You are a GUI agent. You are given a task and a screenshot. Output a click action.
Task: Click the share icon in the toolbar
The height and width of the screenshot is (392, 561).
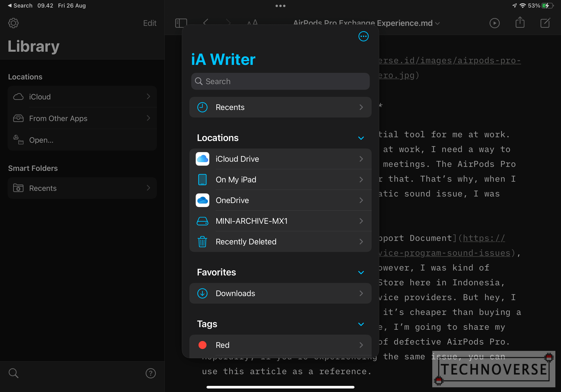(520, 23)
